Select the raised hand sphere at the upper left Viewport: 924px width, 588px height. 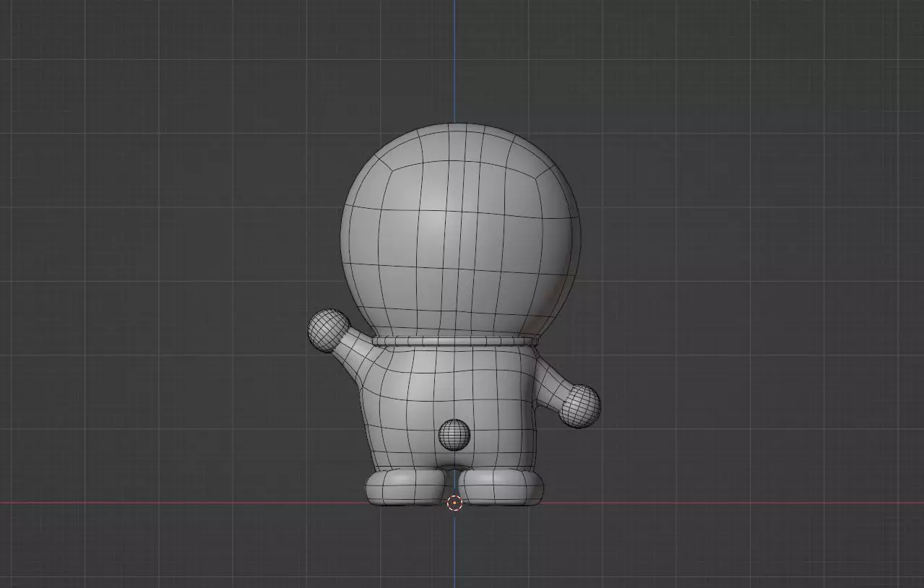click(x=329, y=331)
